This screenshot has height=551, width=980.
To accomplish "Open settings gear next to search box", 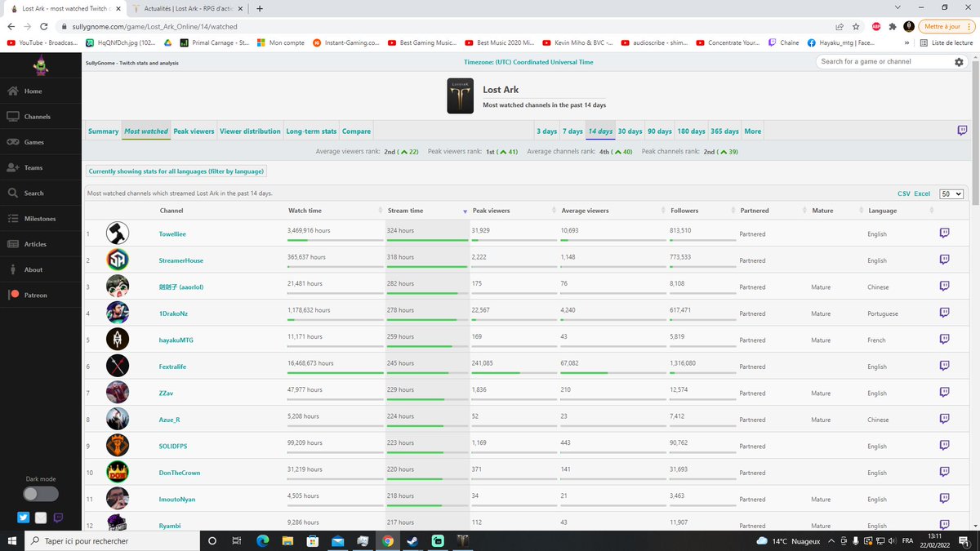I will point(959,62).
